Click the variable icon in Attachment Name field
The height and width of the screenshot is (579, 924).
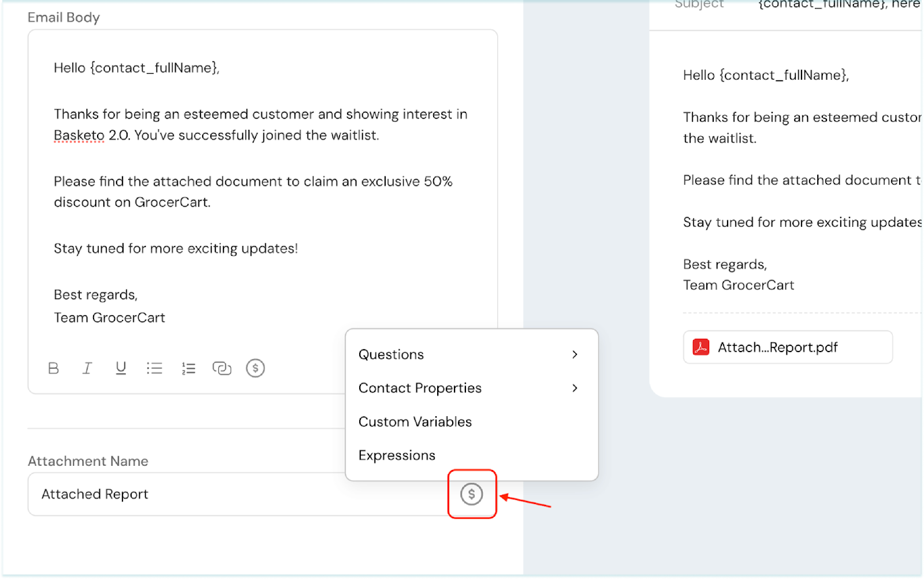pyautogui.click(x=471, y=494)
